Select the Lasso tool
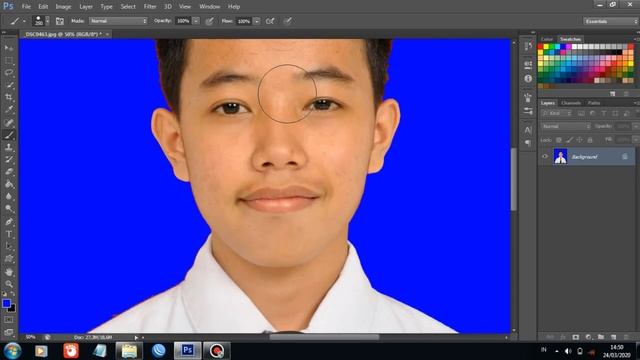Screen dimensions: 640x360 (x=9, y=73)
